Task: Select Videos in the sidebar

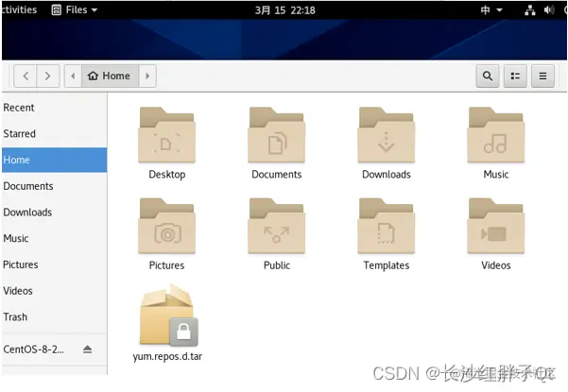Action: coord(54,291)
